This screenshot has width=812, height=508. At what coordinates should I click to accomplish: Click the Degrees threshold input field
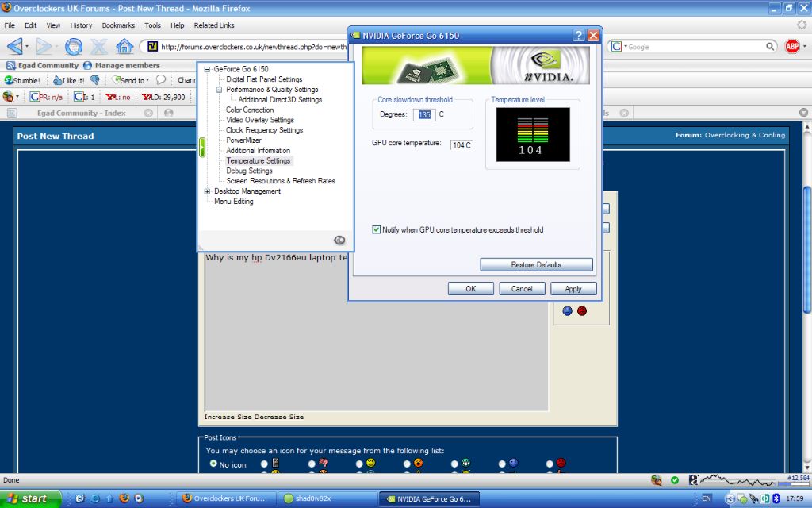[424, 115]
